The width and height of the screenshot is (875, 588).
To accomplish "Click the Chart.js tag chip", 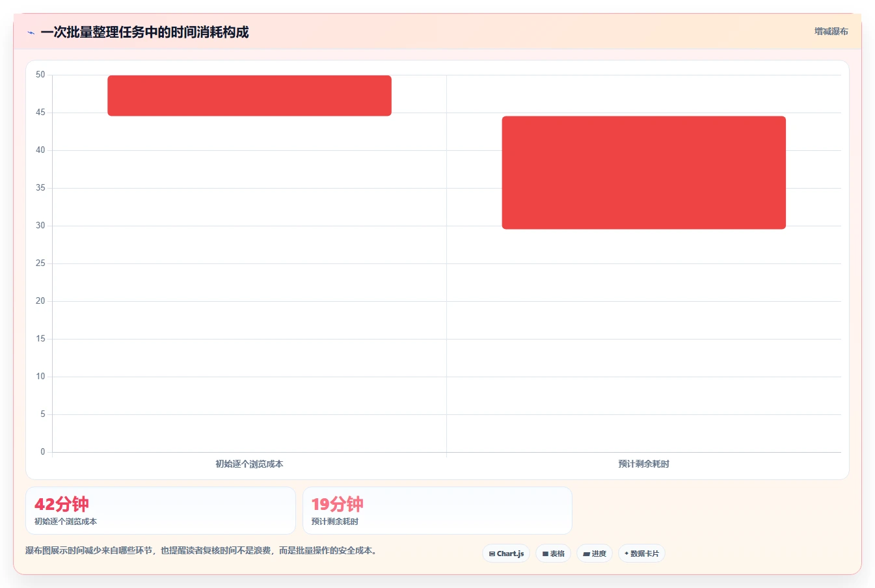I will coord(506,554).
